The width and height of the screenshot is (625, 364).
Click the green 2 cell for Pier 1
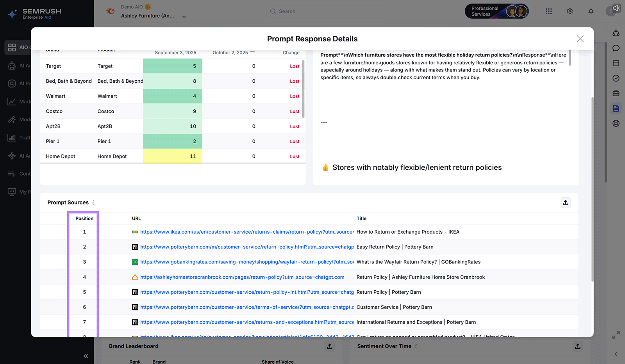pyautogui.click(x=173, y=141)
